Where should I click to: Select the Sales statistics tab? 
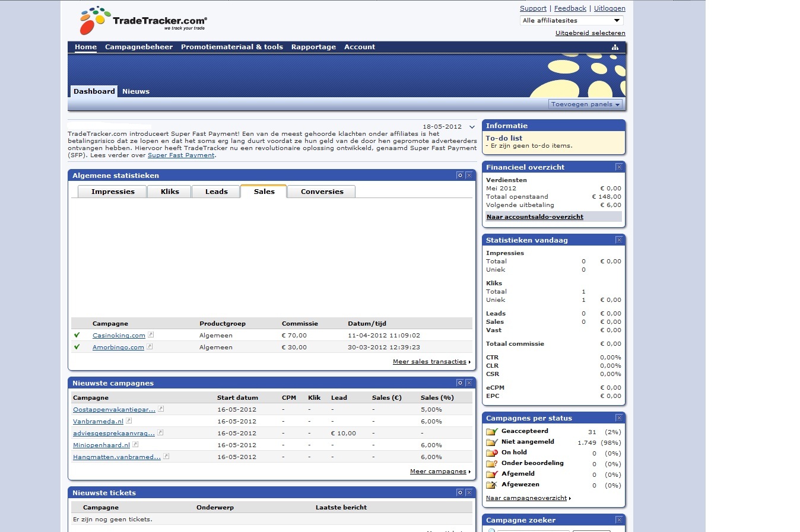pos(264,192)
